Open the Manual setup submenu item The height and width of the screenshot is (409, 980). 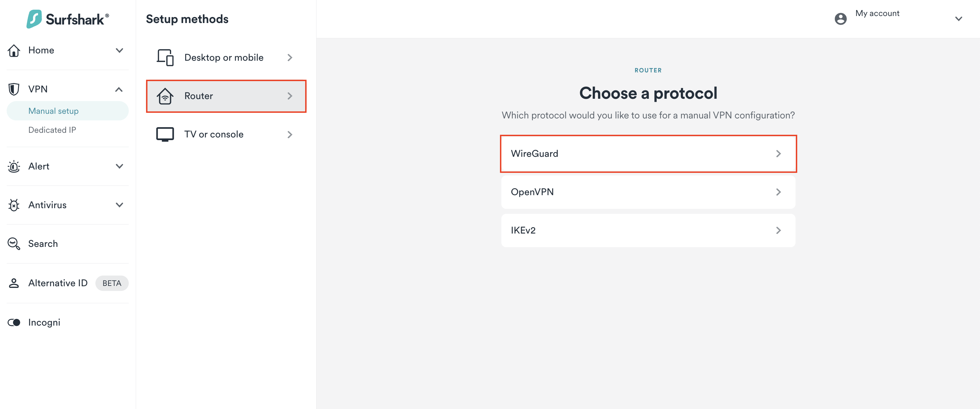[53, 111]
